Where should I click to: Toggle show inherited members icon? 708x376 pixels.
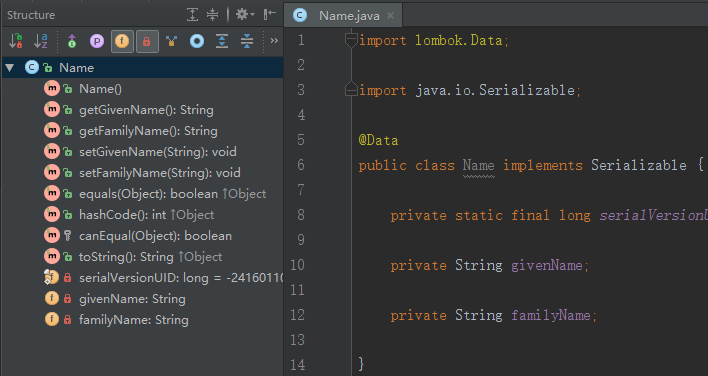pyautogui.click(x=72, y=41)
